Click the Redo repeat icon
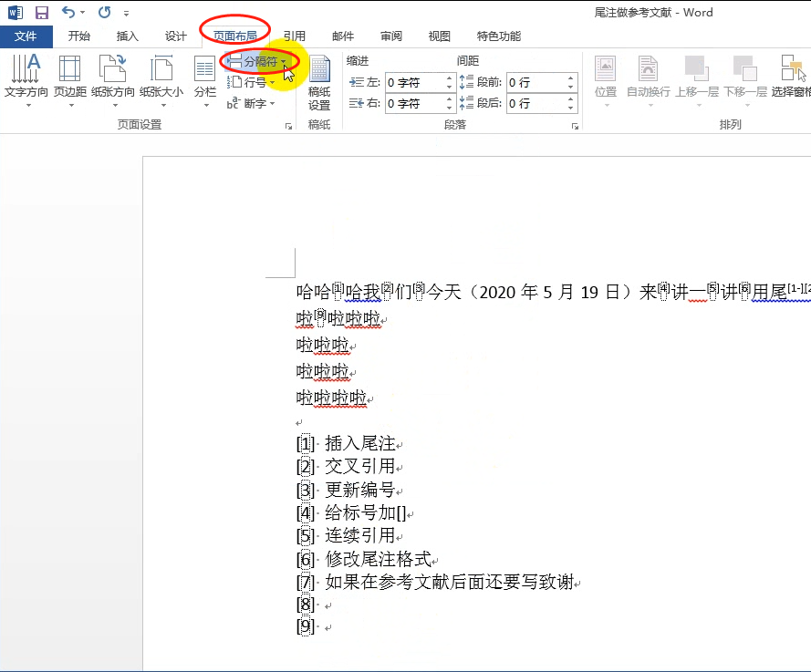The width and height of the screenshot is (811, 672). [x=105, y=12]
